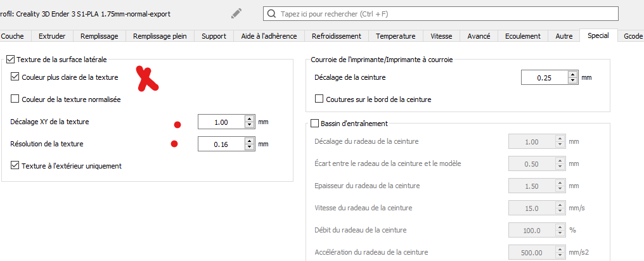Click the profile name Creality 3D Ender 3 S1-PLA
The image size is (644, 261).
85,14
